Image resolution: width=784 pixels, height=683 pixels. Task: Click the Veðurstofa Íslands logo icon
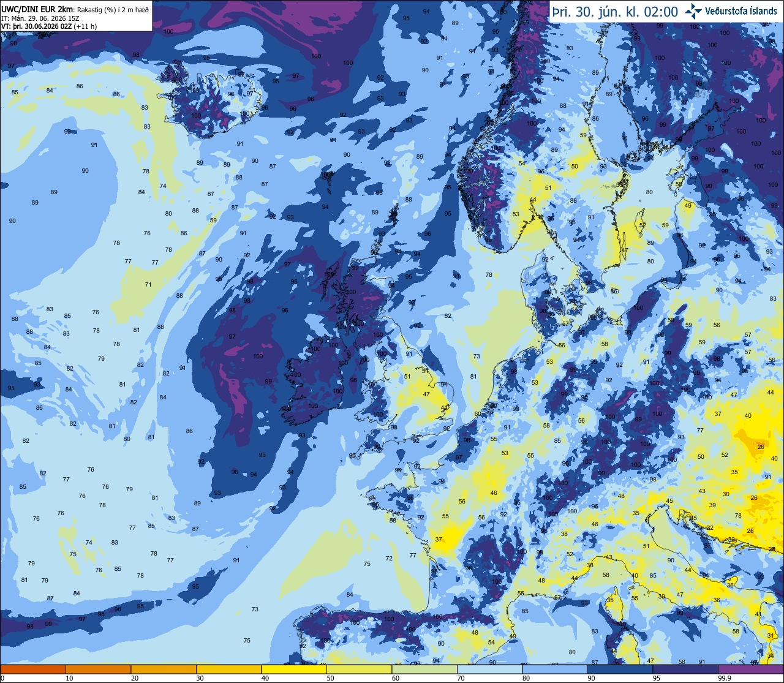(693, 10)
